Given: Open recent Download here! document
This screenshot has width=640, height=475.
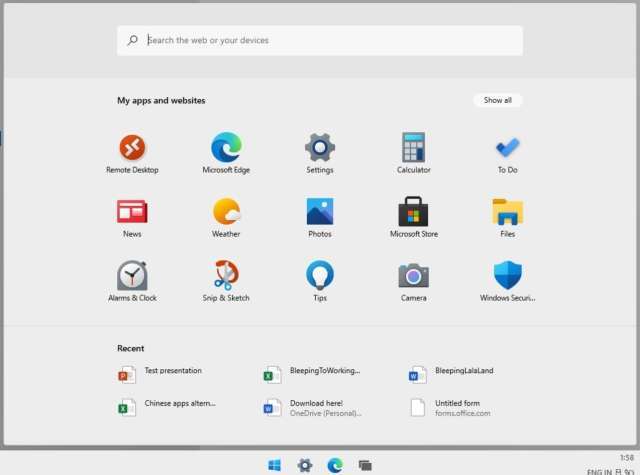Looking at the screenshot, I should coord(312,407).
